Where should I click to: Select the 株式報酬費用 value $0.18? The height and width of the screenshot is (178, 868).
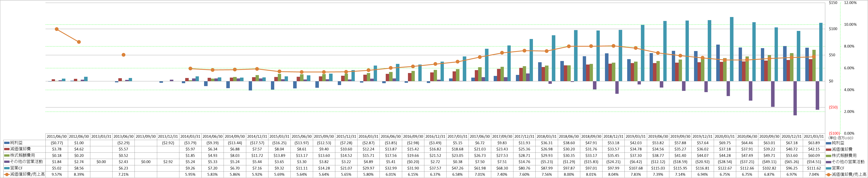(x=57, y=155)
